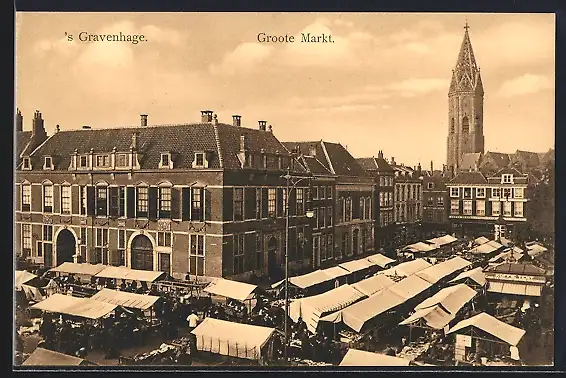Click the right arched doorway of the brick building
The width and height of the screenshot is (566, 378).
coord(142,252)
